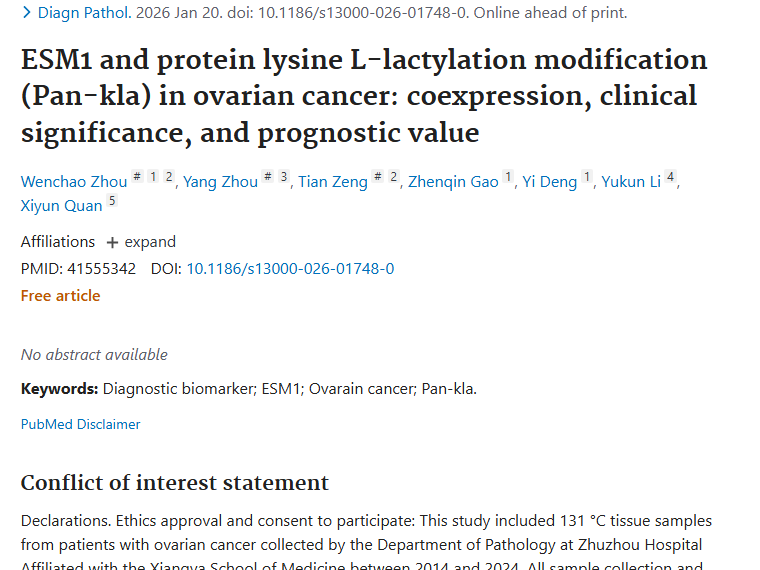Select author Tian Zeng
The width and height of the screenshot is (760, 570).
tap(333, 182)
